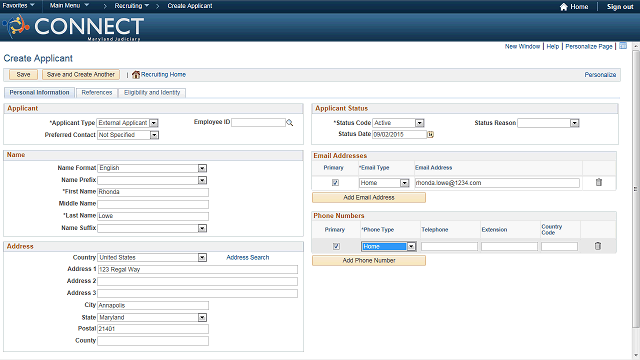640x360 pixels.
Task: Open the Main Menu
Action: (69, 6)
